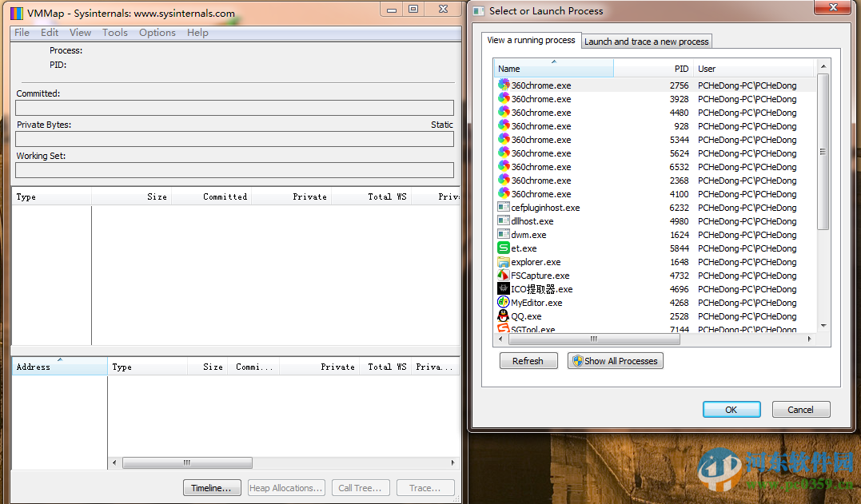Select the View a running process tab

click(x=531, y=40)
